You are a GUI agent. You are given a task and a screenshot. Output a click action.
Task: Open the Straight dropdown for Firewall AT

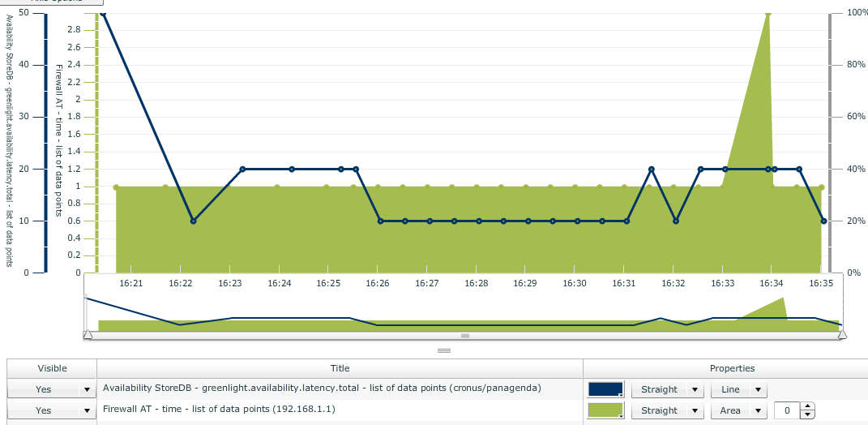[667, 410]
